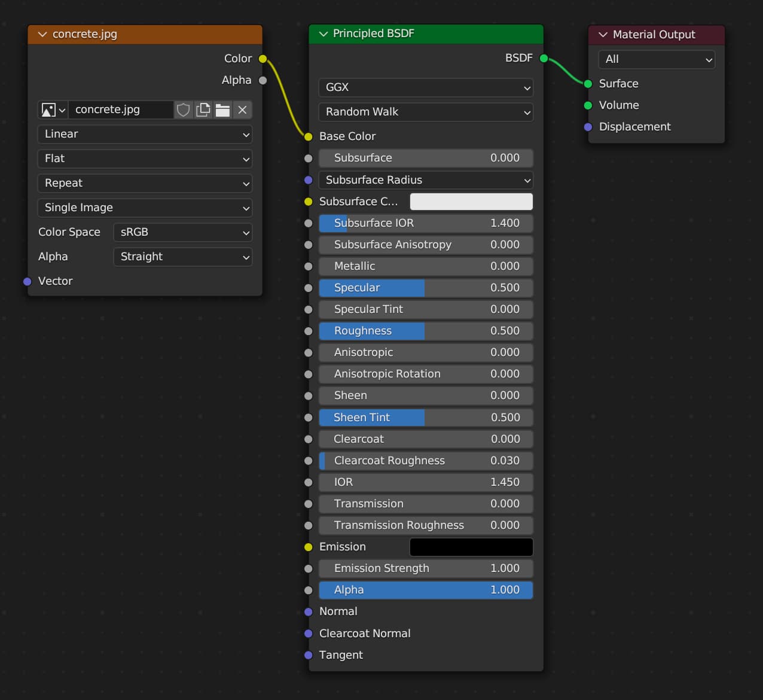763x700 pixels.
Task: Click the Emission black color swatch
Action: coord(471,547)
